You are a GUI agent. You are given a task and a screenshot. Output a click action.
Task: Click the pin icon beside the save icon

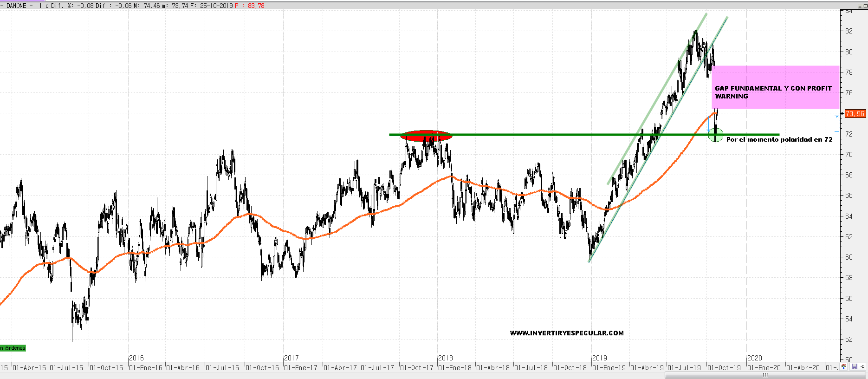(x=863, y=367)
